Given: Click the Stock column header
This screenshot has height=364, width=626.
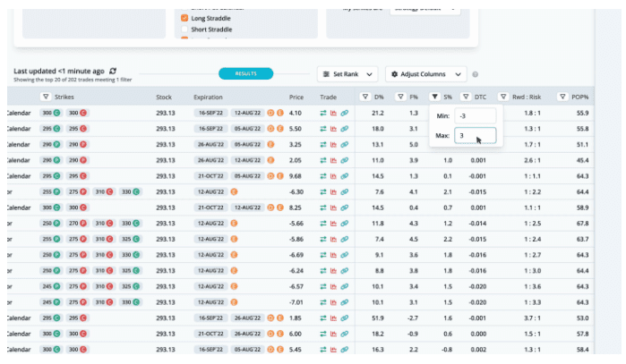Looking at the screenshot, I should pos(164,97).
